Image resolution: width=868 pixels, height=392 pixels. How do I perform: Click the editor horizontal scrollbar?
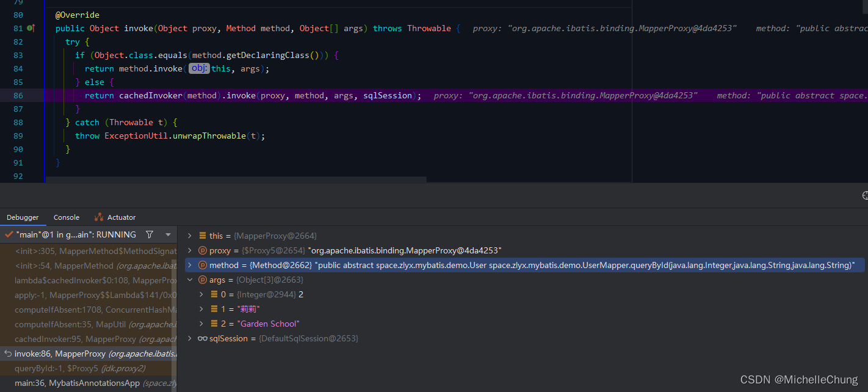click(x=236, y=180)
